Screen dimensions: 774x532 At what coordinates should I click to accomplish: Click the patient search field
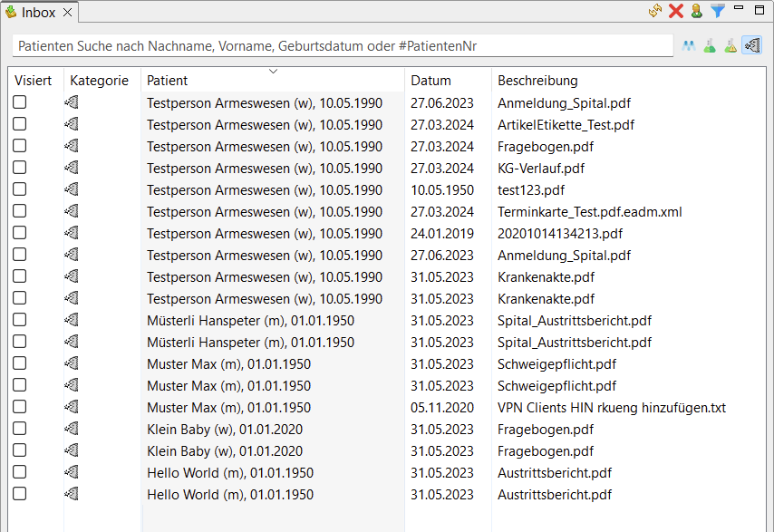[343, 45]
